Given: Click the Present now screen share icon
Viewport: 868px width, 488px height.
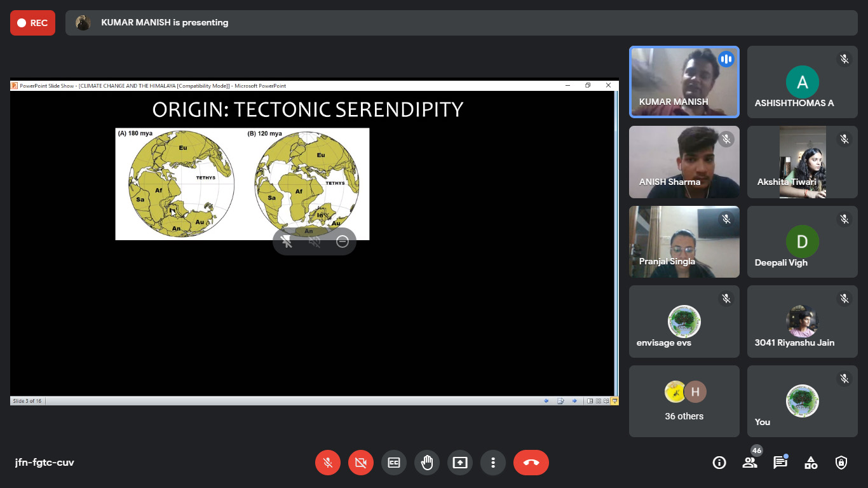Looking at the screenshot, I should (460, 463).
